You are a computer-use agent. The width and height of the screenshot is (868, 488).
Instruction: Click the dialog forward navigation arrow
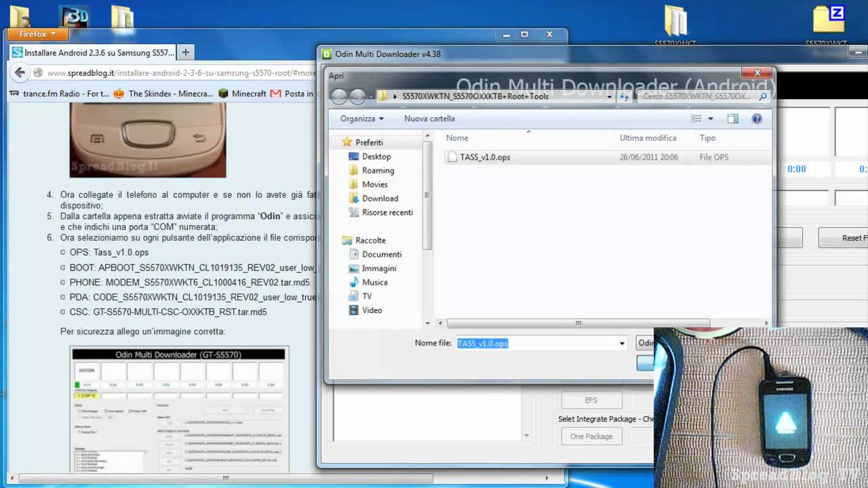pos(357,96)
